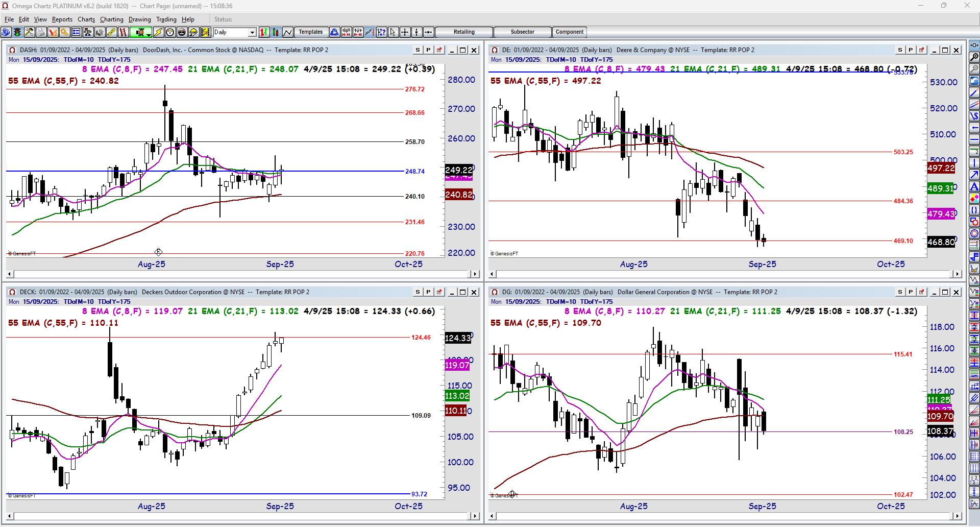The image size is (980, 527).
Task: Click the yellow lightning bolt icon
Action: click(x=158, y=32)
